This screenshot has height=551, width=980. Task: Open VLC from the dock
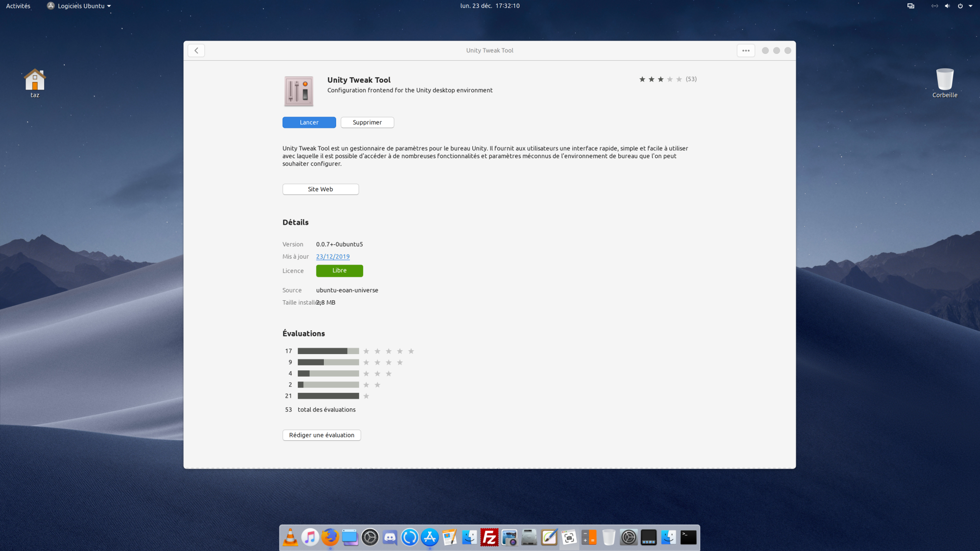(x=290, y=538)
